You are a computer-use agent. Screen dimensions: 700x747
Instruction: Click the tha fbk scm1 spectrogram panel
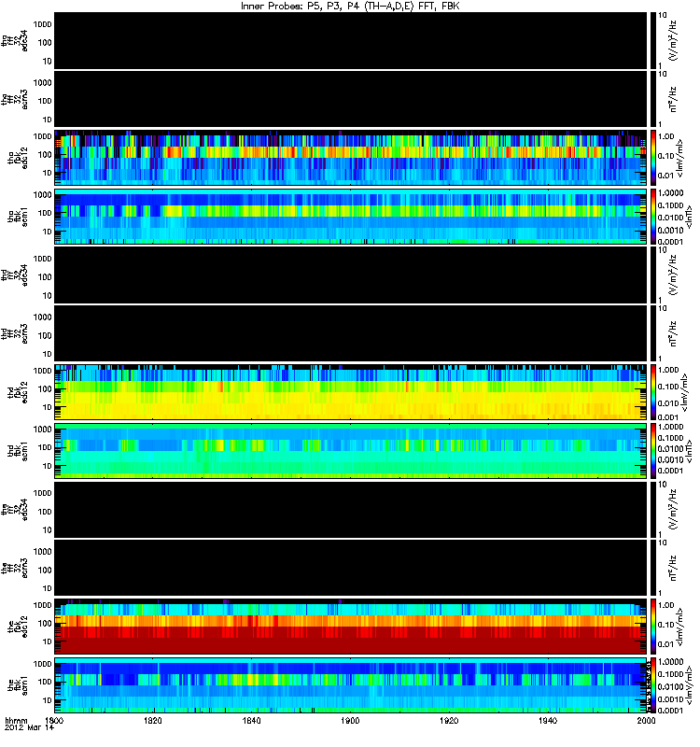pyautogui.click(x=351, y=217)
